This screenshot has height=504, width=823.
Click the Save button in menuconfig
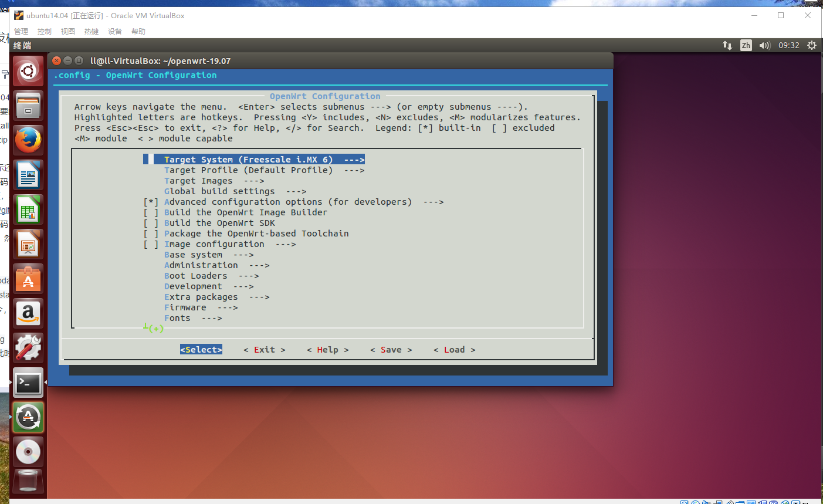[391, 349]
